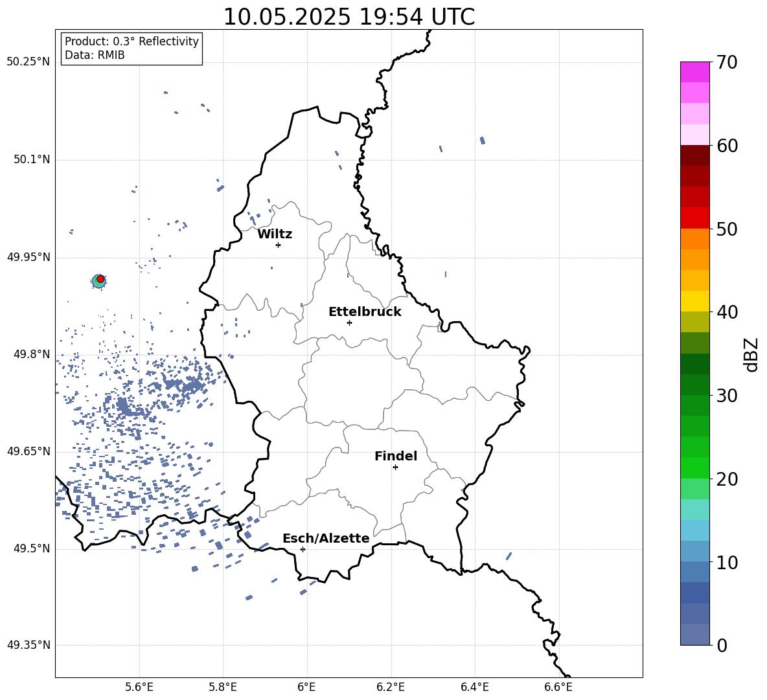Click the 6°E longitude label
767x700 pixels.
click(306, 687)
